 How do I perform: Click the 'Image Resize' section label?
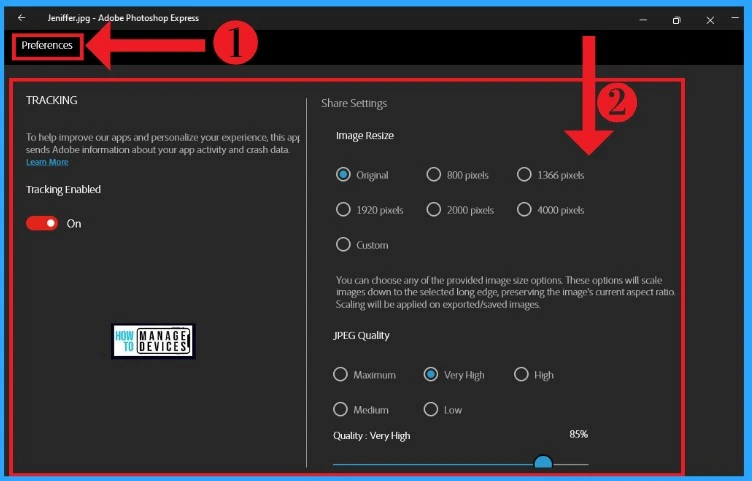coord(365,136)
